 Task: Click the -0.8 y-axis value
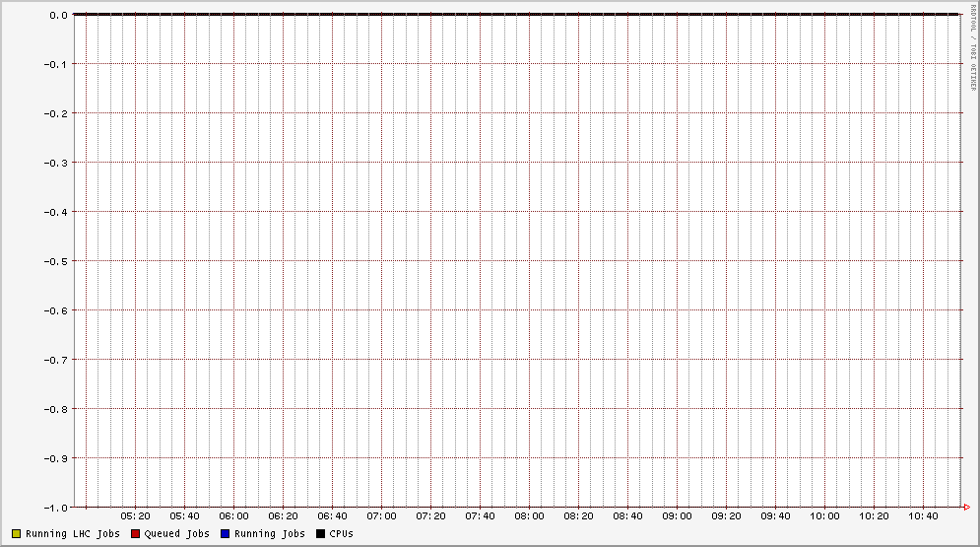click(x=55, y=409)
